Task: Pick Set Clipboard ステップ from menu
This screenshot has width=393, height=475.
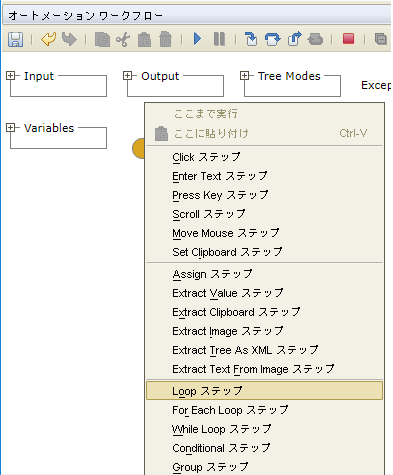Action: click(x=264, y=252)
